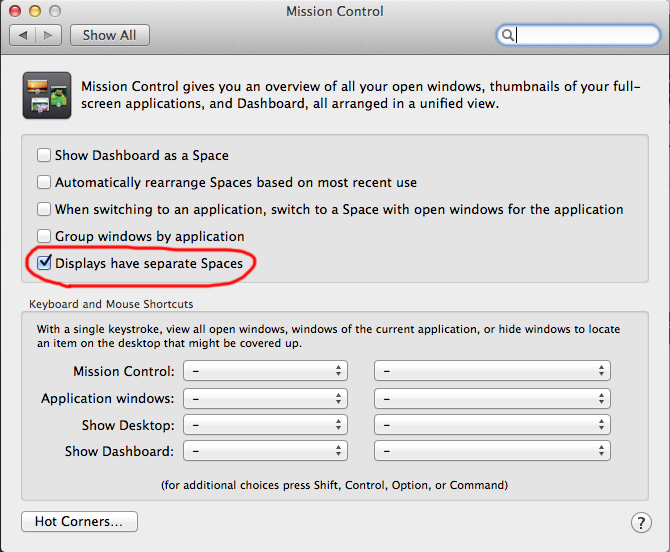670x552 pixels.
Task: Minimize the window with yellow button
Action: tap(35, 11)
